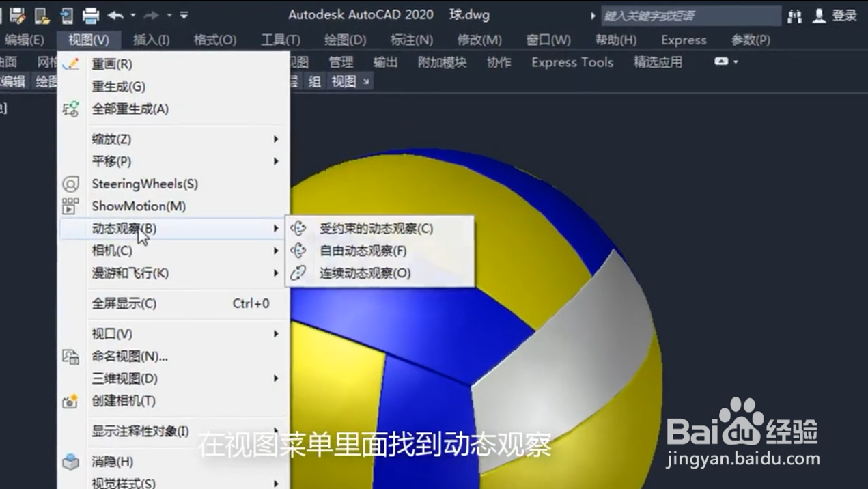Screen dimensions: 868x489
Task: Click the ribbon minimize toggle icon
Action: click(x=721, y=61)
